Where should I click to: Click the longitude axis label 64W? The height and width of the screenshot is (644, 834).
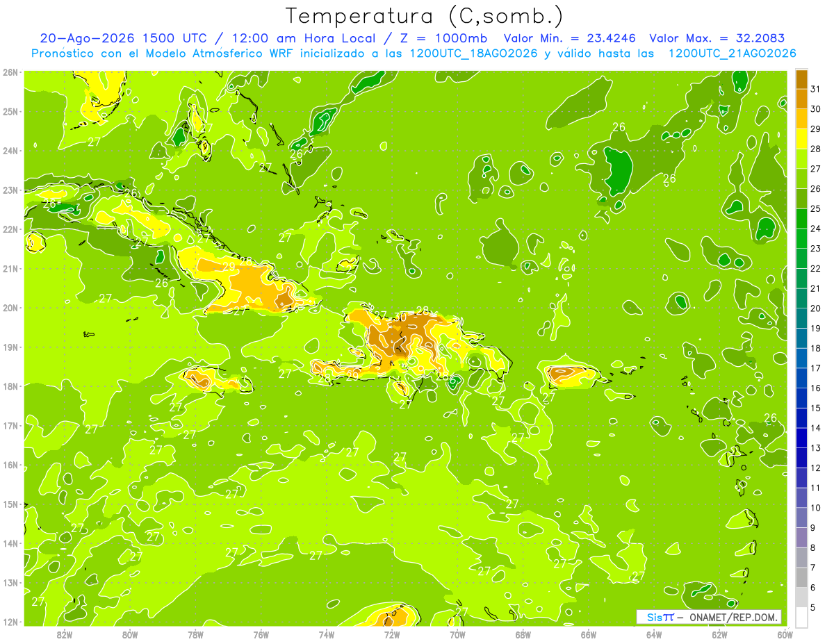pos(654,634)
